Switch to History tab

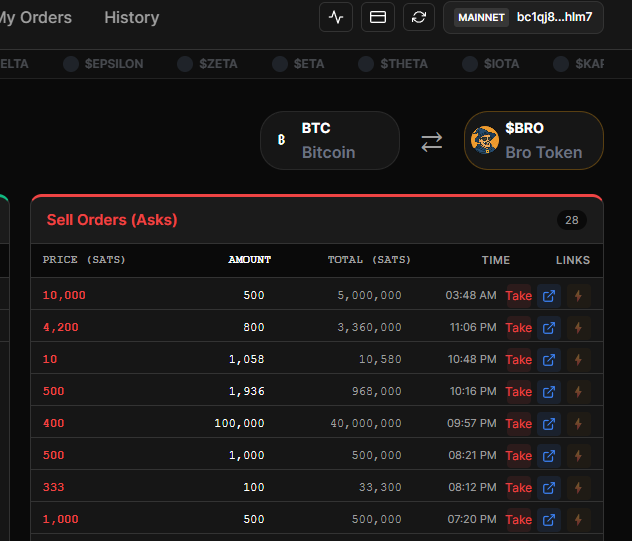[132, 17]
